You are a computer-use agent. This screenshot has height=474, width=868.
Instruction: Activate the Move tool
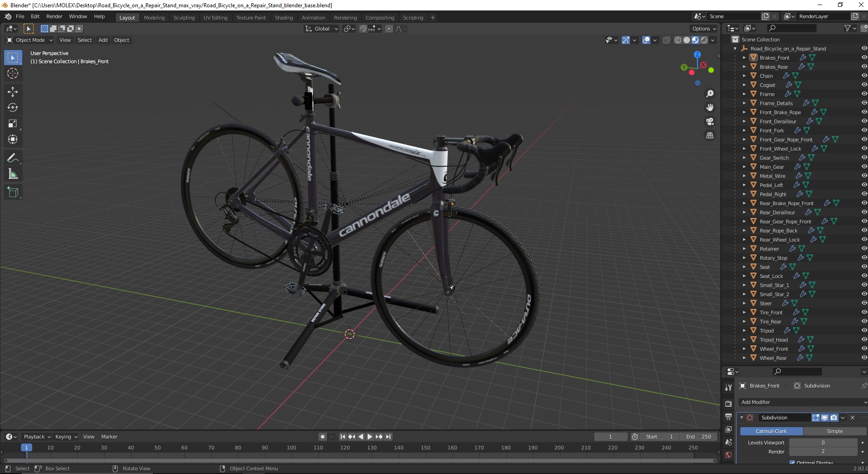click(x=13, y=92)
